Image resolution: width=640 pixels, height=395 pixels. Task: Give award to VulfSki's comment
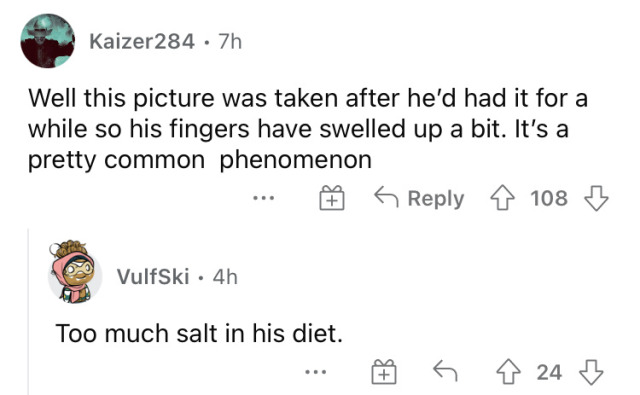384,372
